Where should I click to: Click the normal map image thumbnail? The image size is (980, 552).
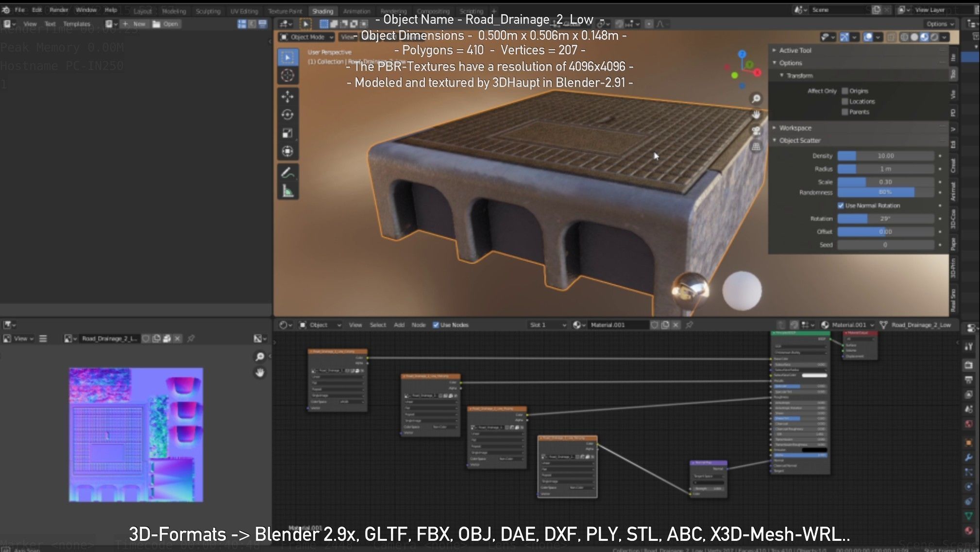136,435
